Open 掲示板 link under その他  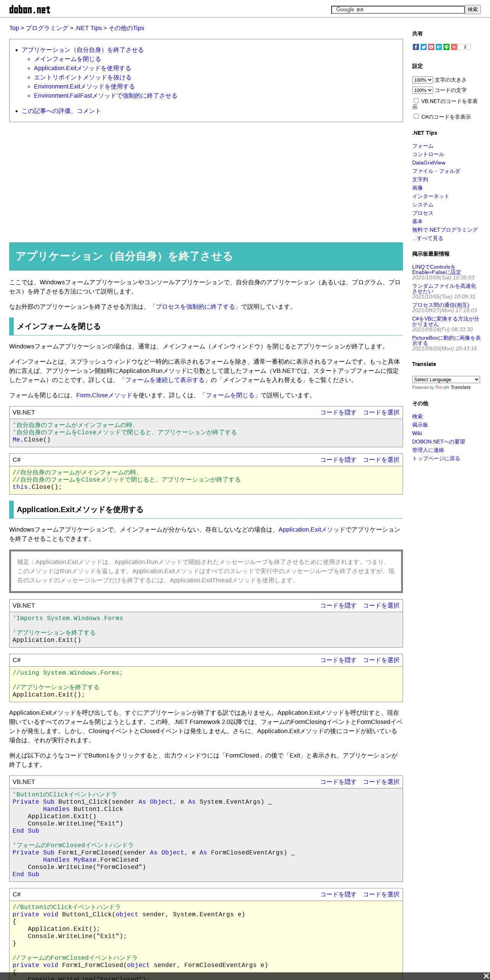pyautogui.click(x=420, y=425)
